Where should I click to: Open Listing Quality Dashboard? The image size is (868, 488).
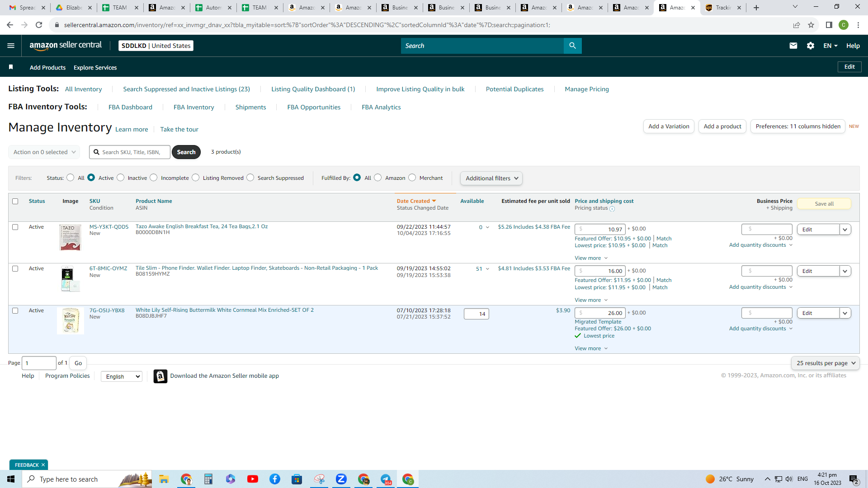coord(313,89)
